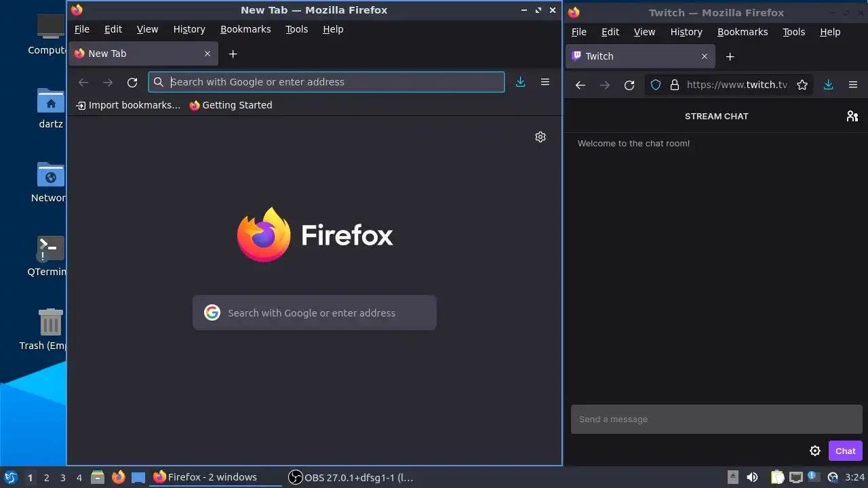Open Tools menu in New Tab window
Screen dimensions: 868x488
pos(296,29)
